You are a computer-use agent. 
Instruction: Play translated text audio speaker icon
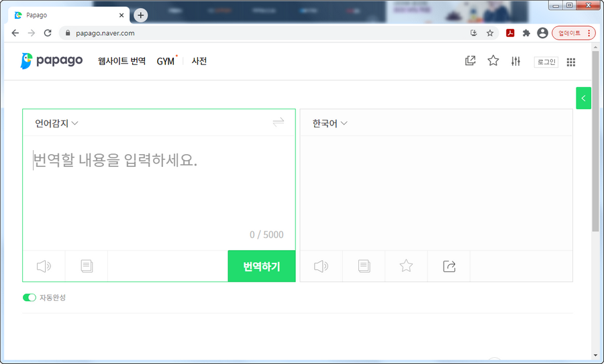321,266
